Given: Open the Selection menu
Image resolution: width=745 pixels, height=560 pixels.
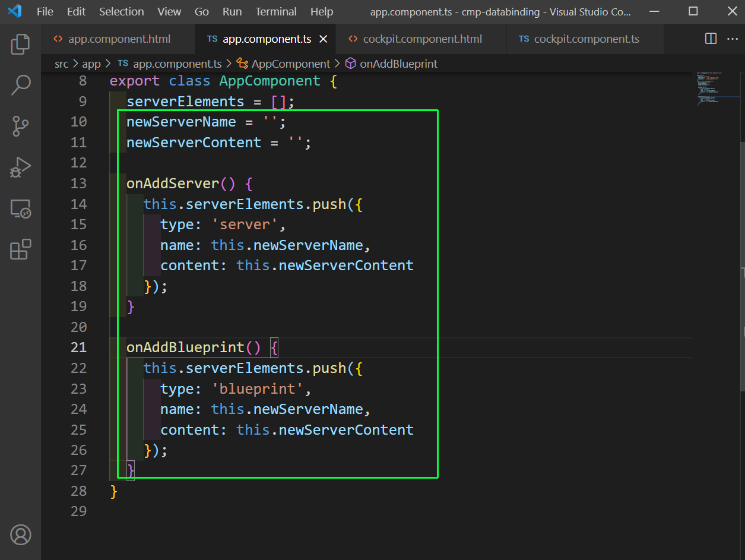Looking at the screenshot, I should click(x=121, y=11).
